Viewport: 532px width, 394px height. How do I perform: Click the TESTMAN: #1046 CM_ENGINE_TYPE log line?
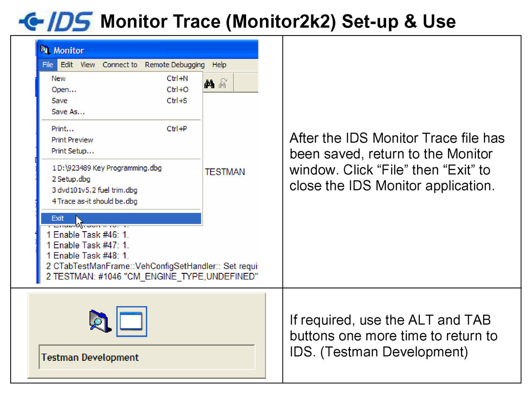(152, 277)
